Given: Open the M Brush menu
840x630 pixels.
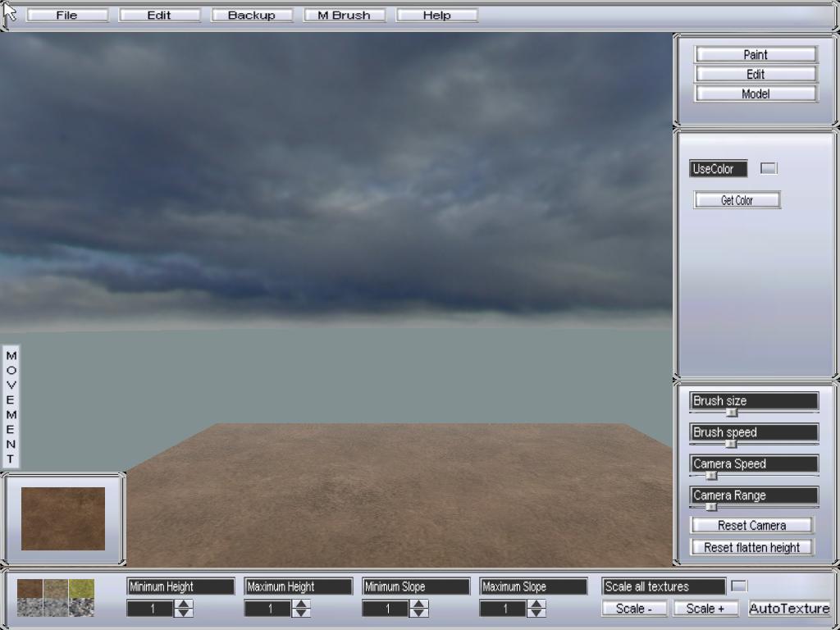Looking at the screenshot, I should pos(344,15).
